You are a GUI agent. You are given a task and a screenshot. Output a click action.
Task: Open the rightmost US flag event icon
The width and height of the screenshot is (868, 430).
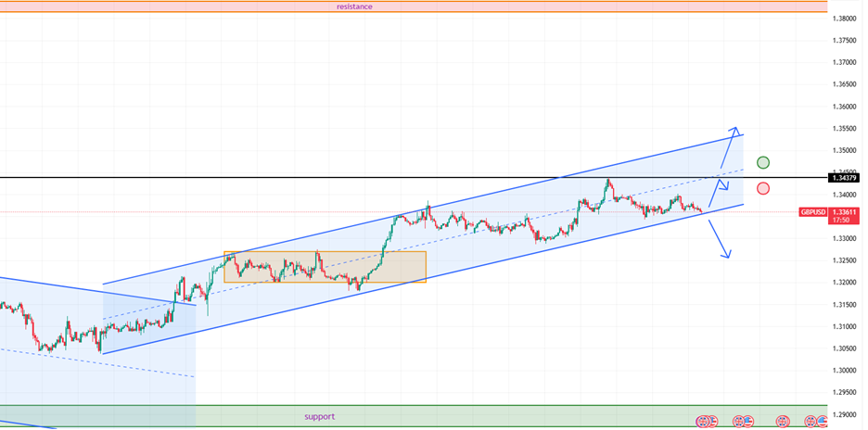click(820, 422)
